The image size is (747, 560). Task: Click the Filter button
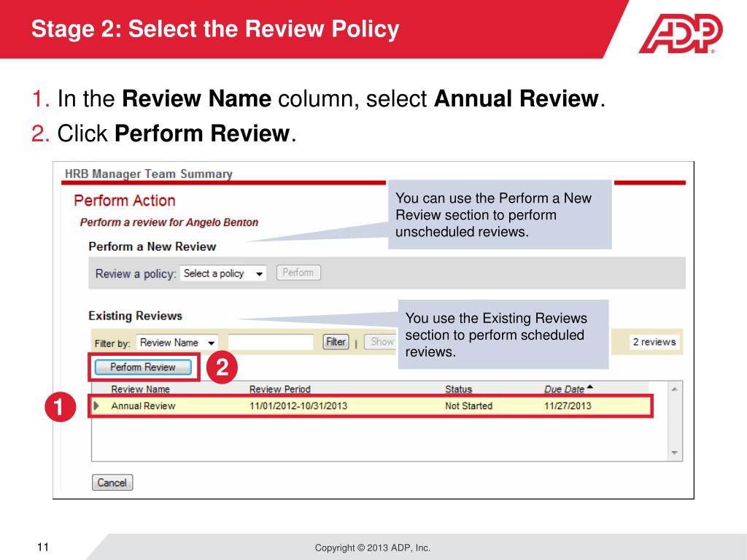click(x=336, y=342)
